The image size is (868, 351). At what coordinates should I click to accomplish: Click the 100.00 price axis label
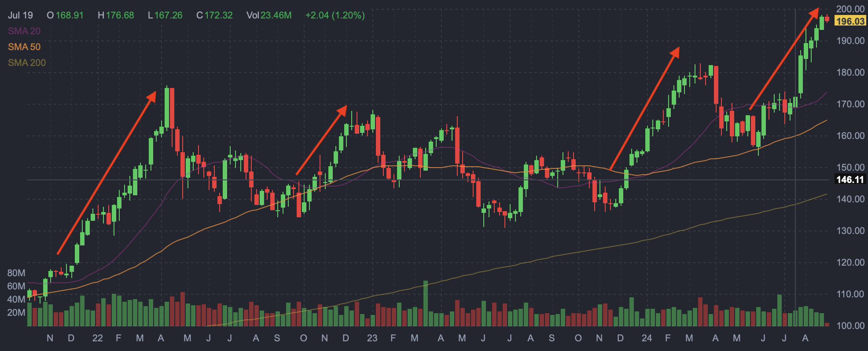tap(850, 325)
